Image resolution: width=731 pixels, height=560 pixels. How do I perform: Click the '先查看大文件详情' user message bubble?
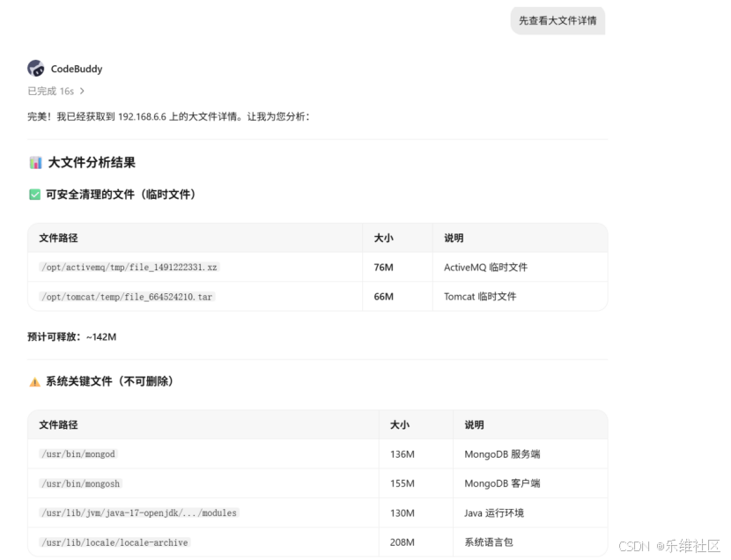pos(557,20)
